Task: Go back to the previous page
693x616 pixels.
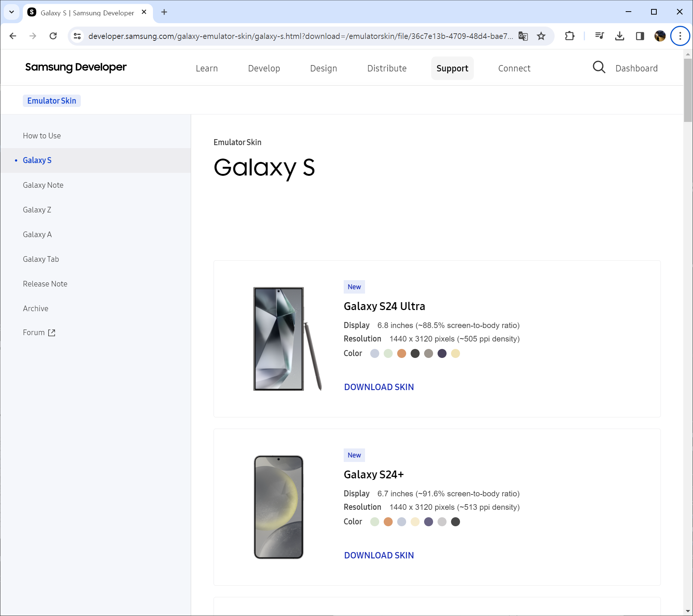Action: [13, 36]
